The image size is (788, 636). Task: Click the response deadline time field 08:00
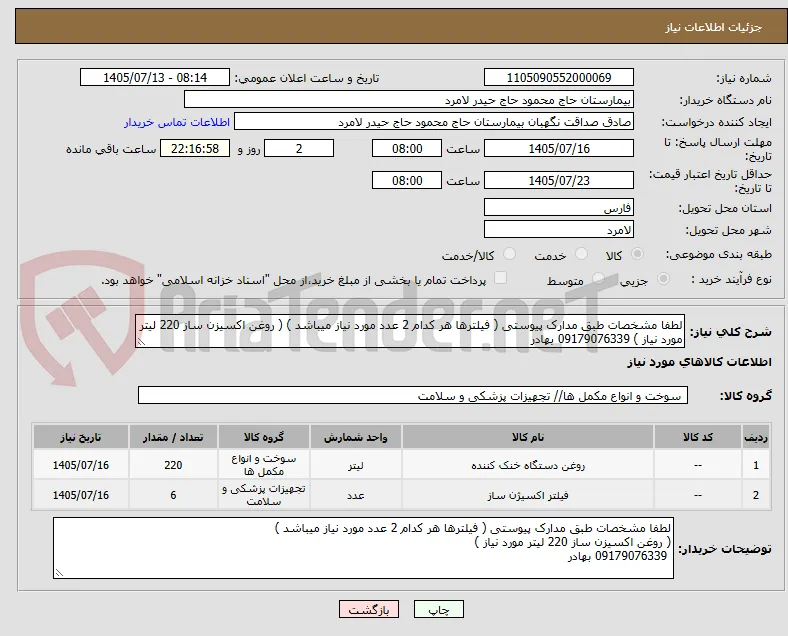[407, 148]
